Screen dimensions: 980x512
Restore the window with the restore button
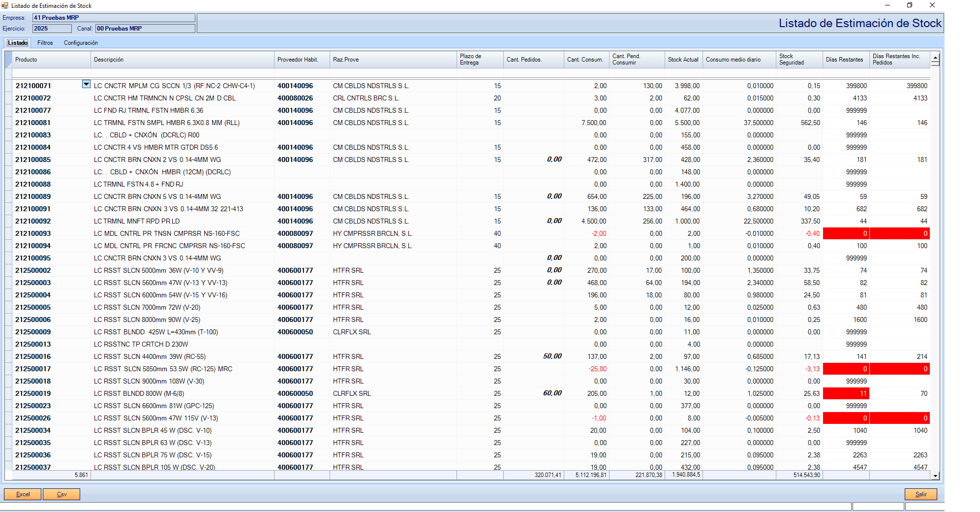point(910,5)
